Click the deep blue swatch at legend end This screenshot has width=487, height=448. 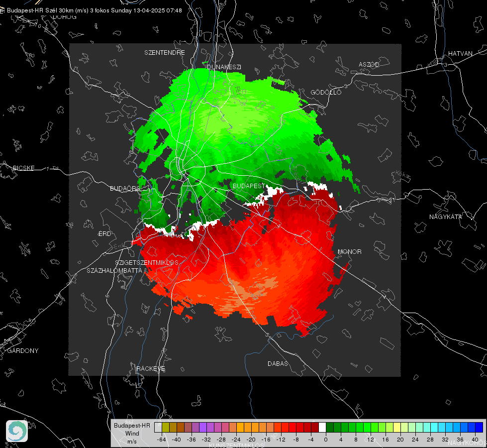479,428
